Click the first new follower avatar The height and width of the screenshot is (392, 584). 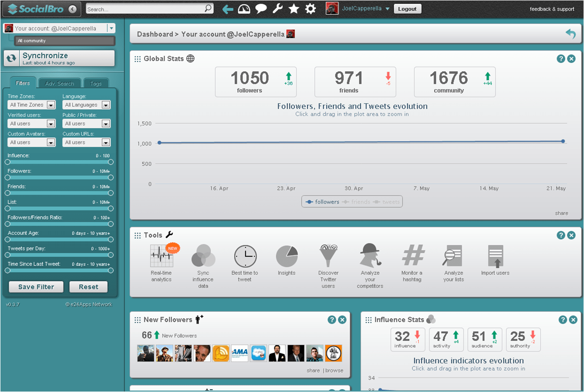(x=146, y=353)
